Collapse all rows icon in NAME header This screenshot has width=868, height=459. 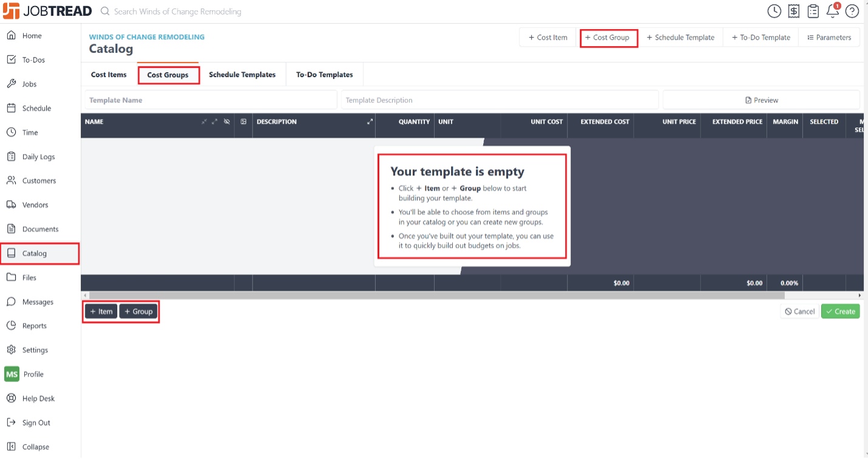205,122
